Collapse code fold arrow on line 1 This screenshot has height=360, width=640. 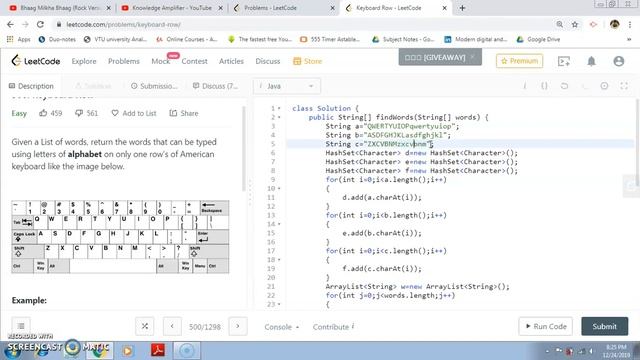coord(279,109)
